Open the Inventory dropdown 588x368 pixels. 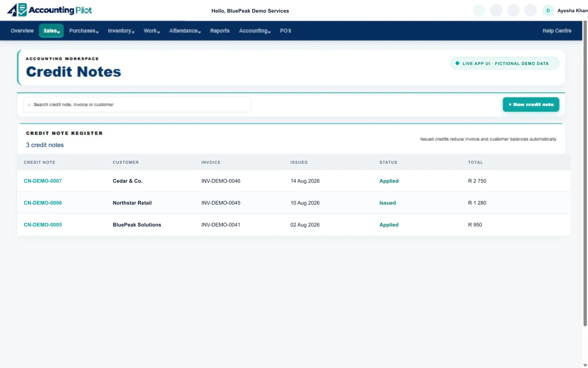click(x=121, y=31)
